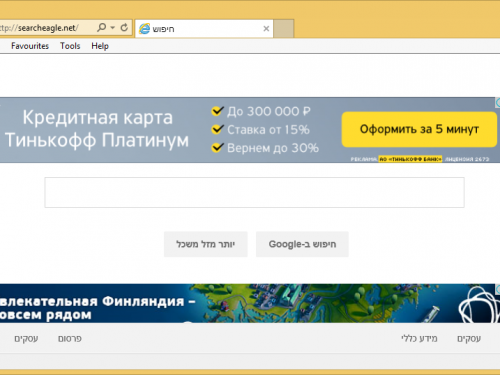Open the right עסקים footer link
The image size is (500, 375).
click(x=469, y=339)
